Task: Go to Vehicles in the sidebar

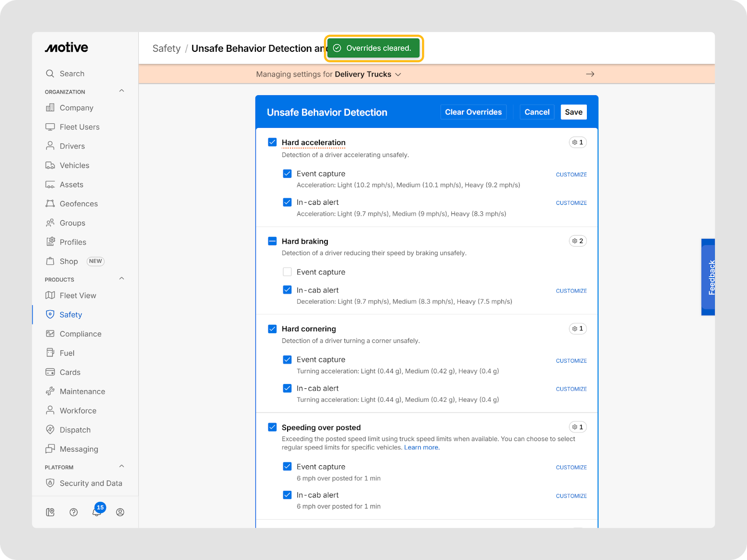Action: tap(74, 165)
